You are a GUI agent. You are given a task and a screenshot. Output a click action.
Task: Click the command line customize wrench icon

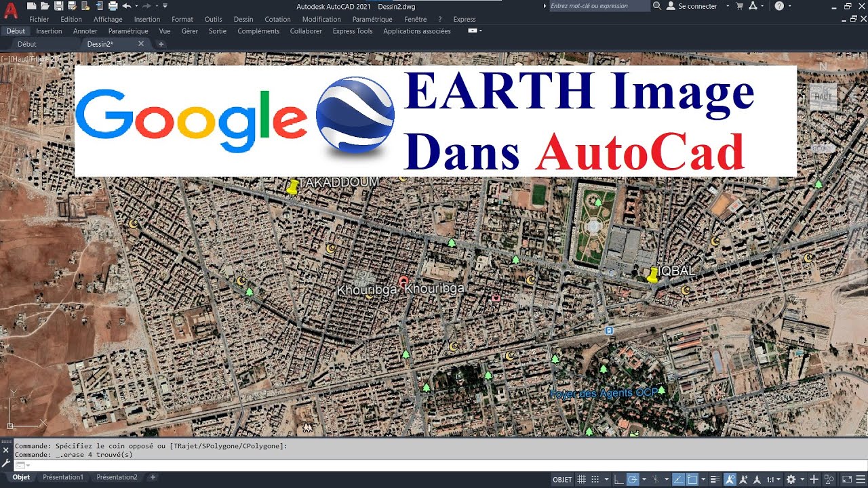[6, 464]
